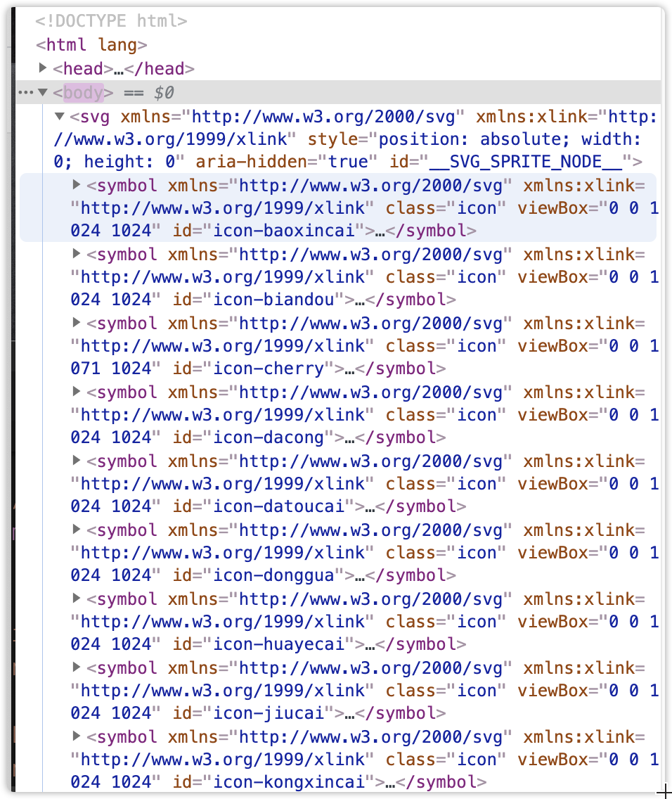
Task: Expand the icon-cherry symbol node
Action: [75, 324]
